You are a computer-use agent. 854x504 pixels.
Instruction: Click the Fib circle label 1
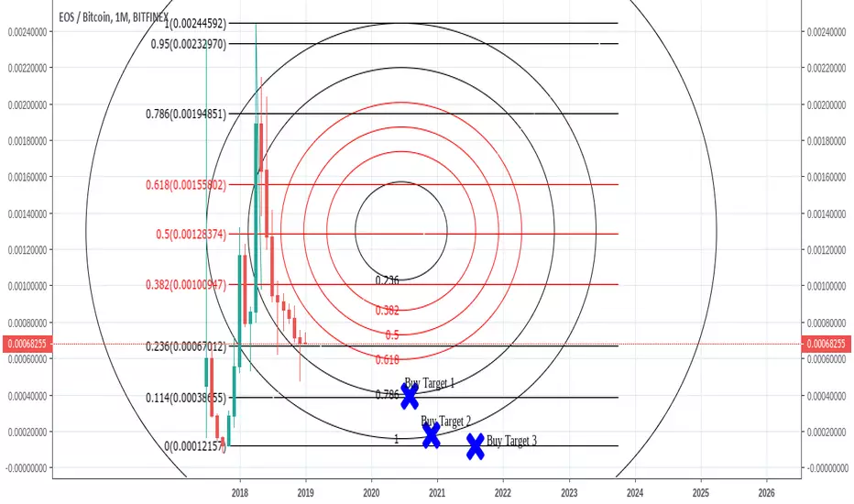pyautogui.click(x=396, y=439)
